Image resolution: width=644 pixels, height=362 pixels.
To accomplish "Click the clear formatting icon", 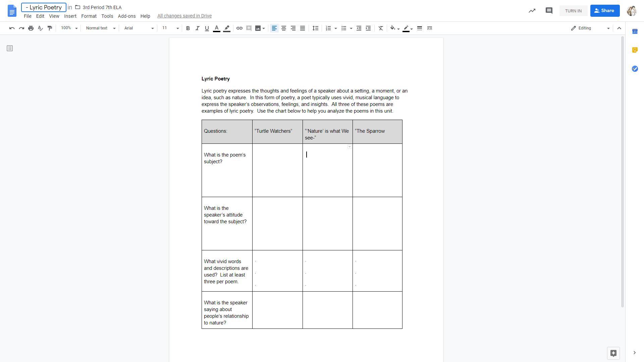I will pyautogui.click(x=381, y=28).
